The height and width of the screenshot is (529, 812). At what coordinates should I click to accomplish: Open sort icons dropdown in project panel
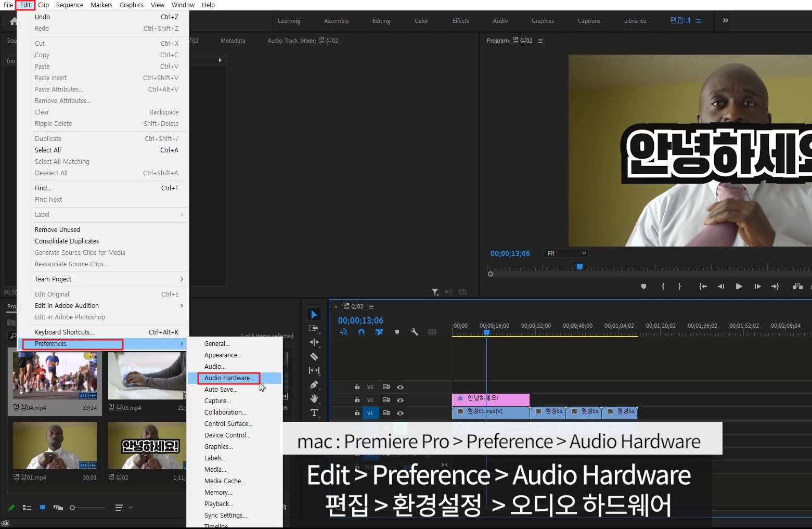point(123,508)
